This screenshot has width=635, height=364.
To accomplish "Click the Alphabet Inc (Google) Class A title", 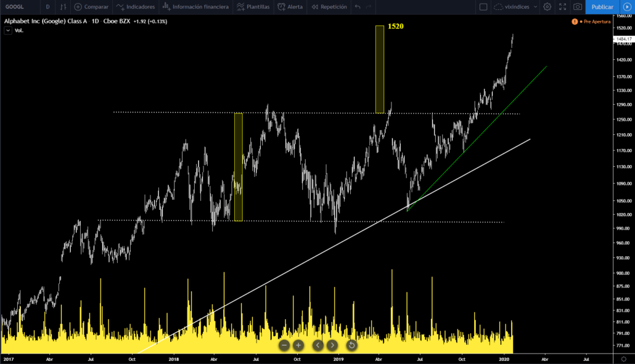I will pos(46,21).
